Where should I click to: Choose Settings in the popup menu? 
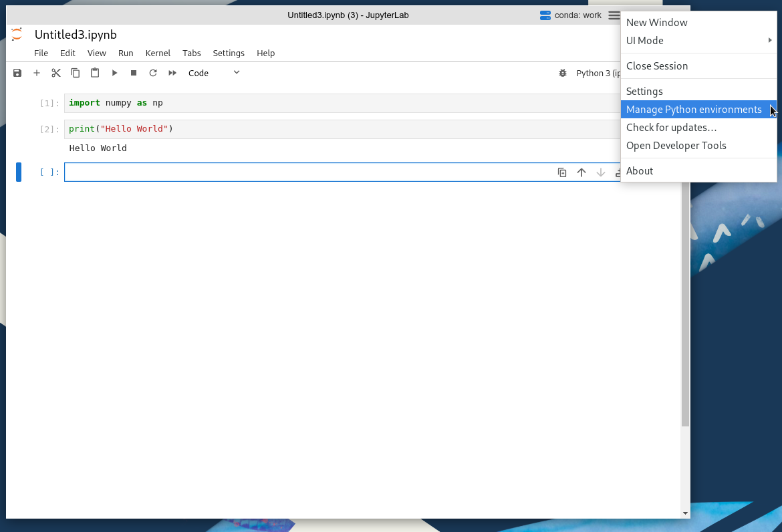[x=698, y=92]
